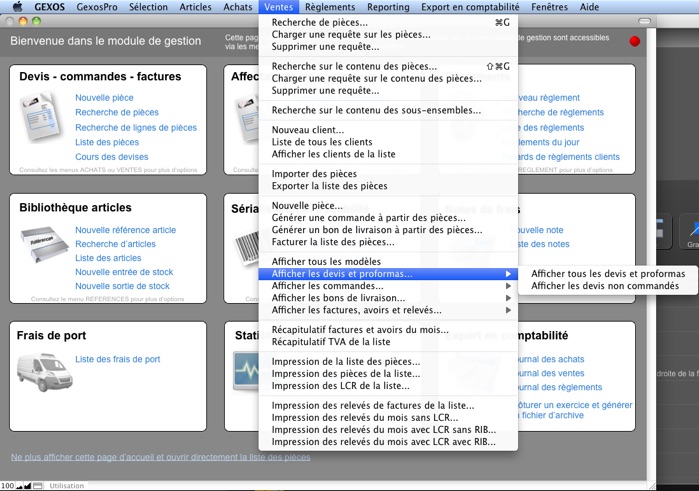699x491 pixels.
Task: Open Export en comptabilité menu
Action: click(470, 7)
